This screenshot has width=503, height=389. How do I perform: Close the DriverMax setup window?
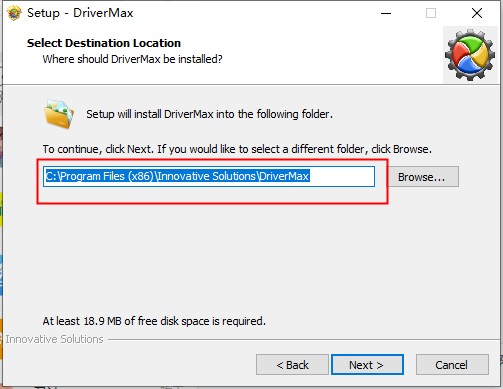click(x=477, y=13)
